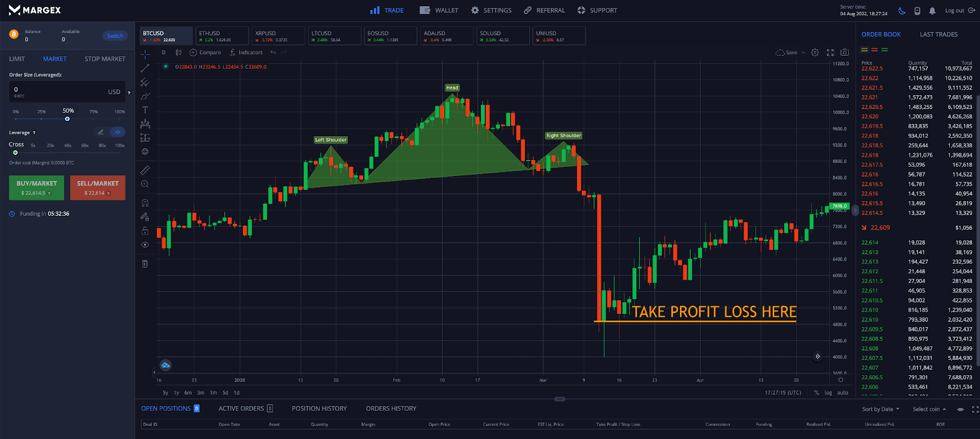This screenshot has height=439, width=980.
Task: Open the Sort by Date dropdown
Action: pyautogui.click(x=881, y=409)
